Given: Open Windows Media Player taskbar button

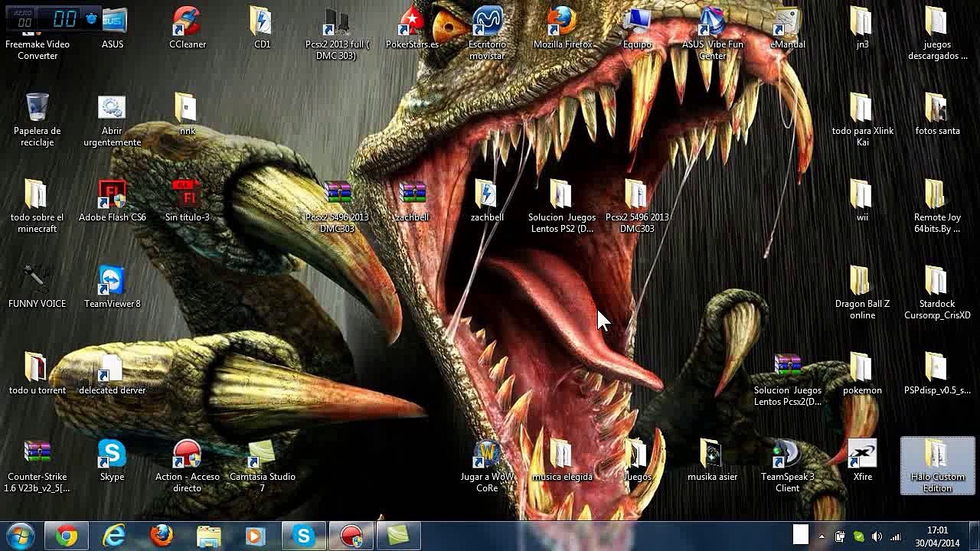Looking at the screenshot, I should pyautogui.click(x=256, y=536).
